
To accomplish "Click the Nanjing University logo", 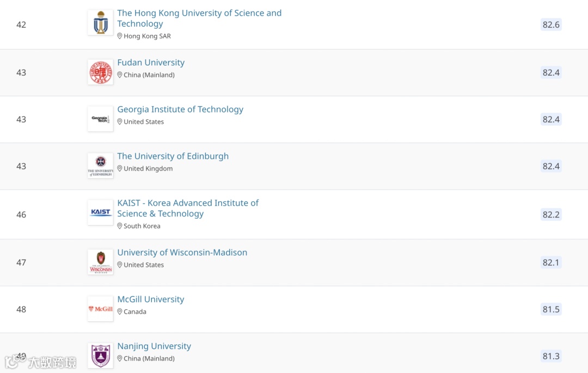I will point(101,356).
